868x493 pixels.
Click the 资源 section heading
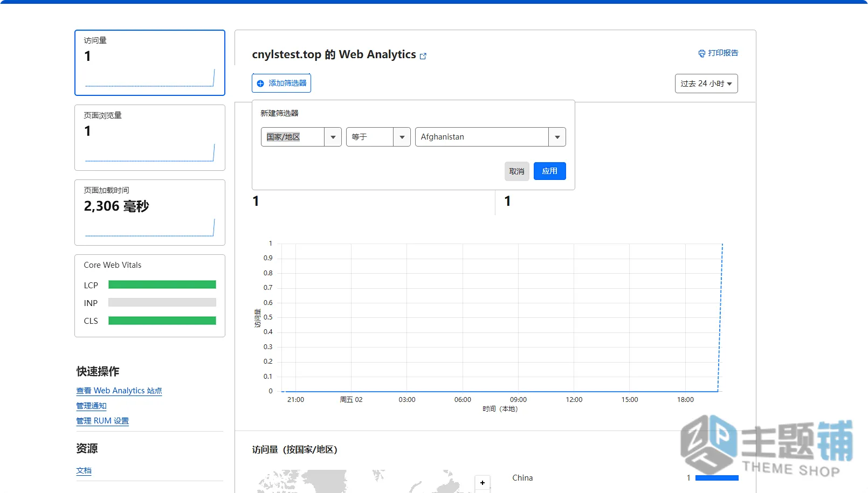pos(87,448)
